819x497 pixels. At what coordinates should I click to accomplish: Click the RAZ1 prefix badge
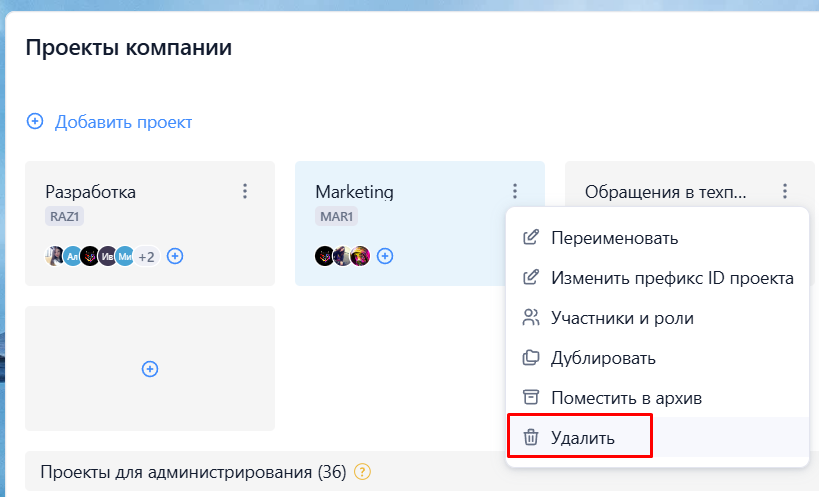click(x=64, y=216)
